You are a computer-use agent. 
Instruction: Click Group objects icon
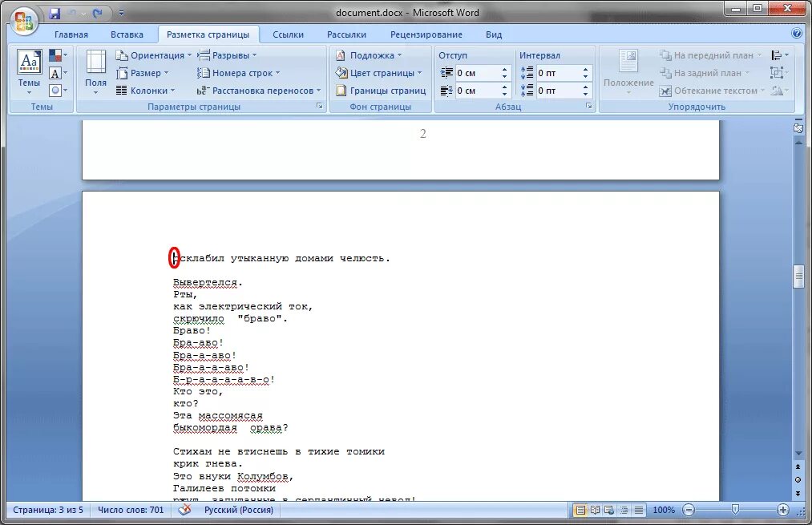[x=779, y=72]
